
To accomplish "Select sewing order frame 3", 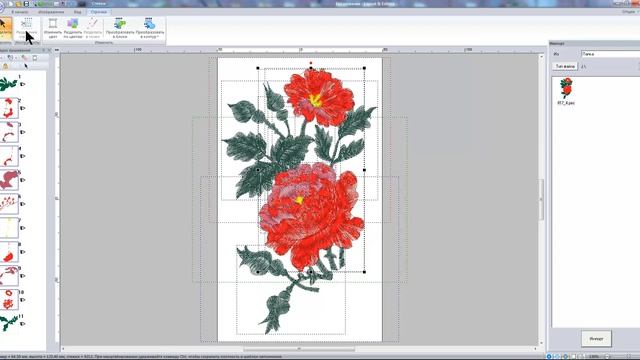I will coord(9,132).
